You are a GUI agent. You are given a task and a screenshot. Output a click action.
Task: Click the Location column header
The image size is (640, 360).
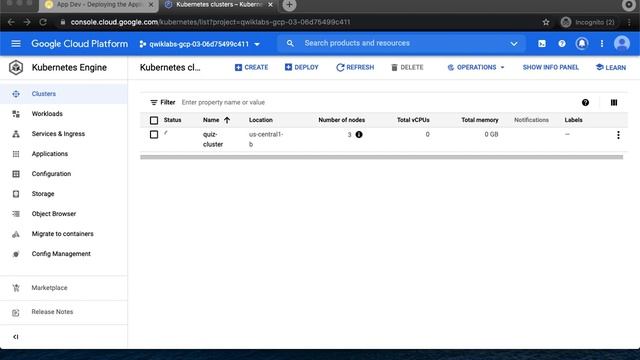pos(260,120)
